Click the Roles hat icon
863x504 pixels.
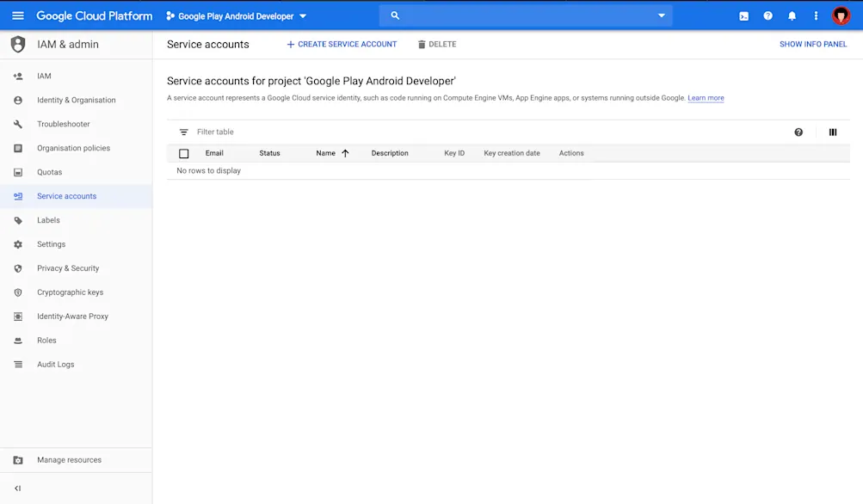pos(17,341)
